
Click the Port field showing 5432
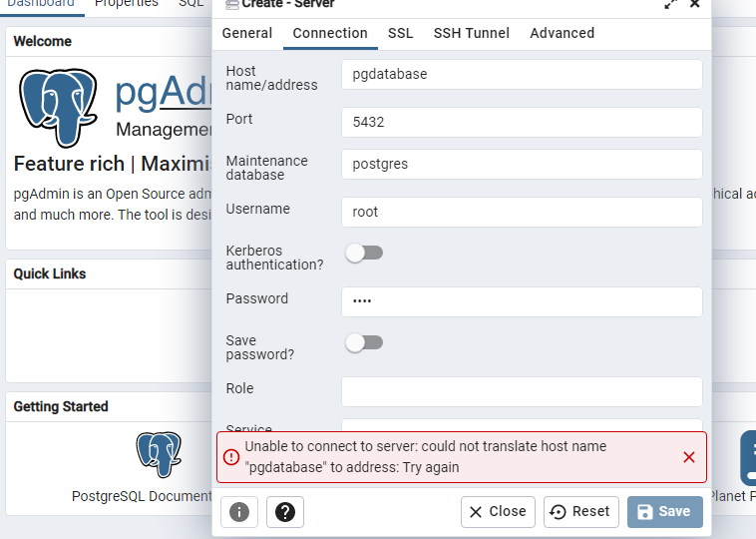[x=522, y=122]
